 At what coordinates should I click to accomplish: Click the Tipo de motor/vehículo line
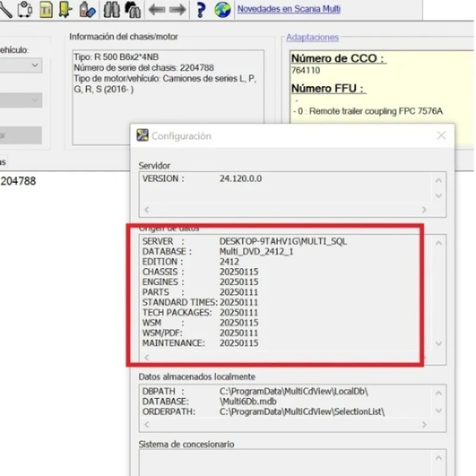[x=165, y=84]
